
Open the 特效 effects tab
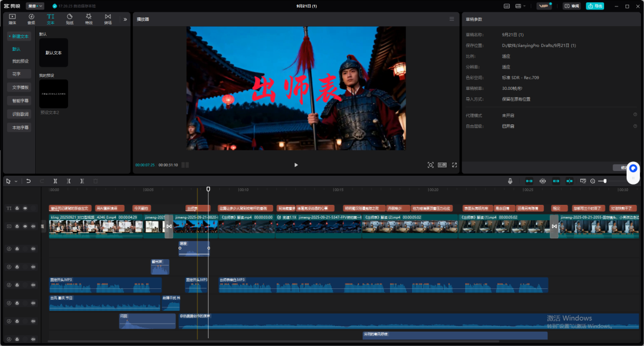click(89, 19)
